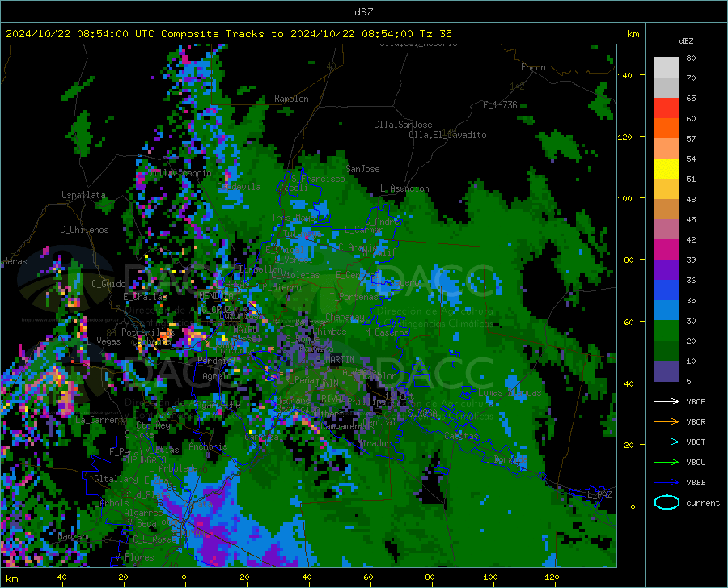Viewport: 728px width, 588px height.
Task: Pick the bright green 20-30 dBZ swatch
Action: pos(667,331)
